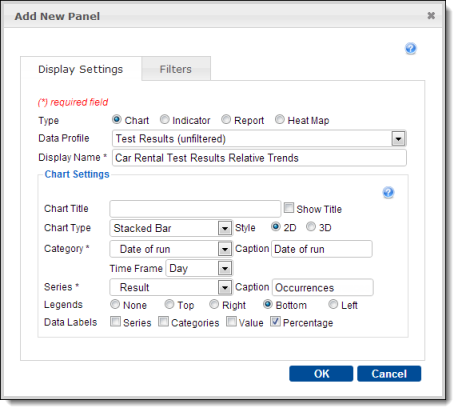
Task: Open the Chart Type dropdown
Action: coord(225,228)
